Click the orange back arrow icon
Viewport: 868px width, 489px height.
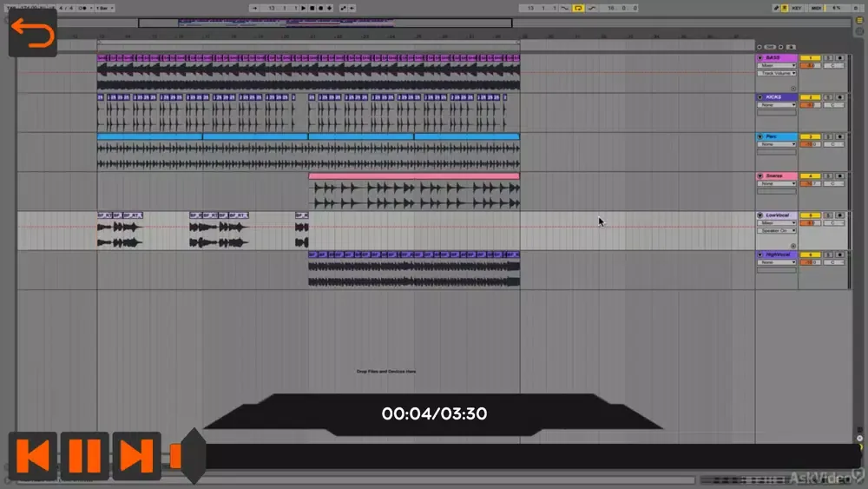point(32,33)
